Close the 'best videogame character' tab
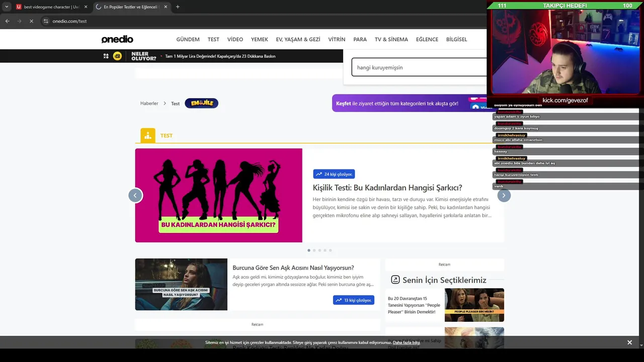The height and width of the screenshot is (362, 644). [x=86, y=7]
